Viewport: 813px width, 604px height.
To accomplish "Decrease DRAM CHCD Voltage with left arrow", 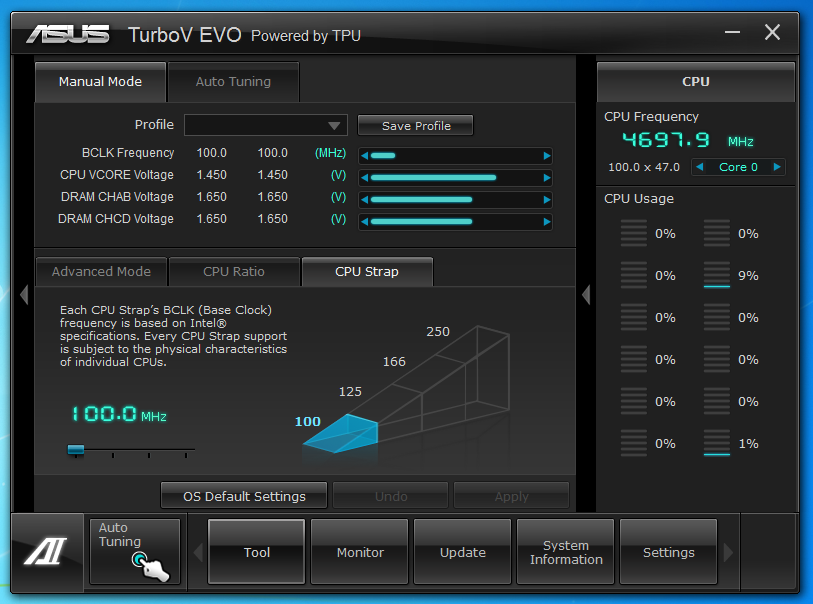I will [365, 222].
